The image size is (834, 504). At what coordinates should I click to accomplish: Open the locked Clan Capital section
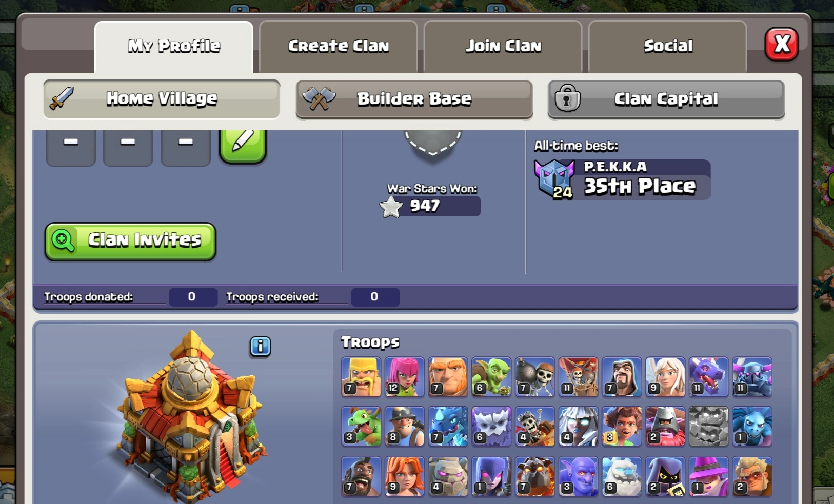(666, 99)
